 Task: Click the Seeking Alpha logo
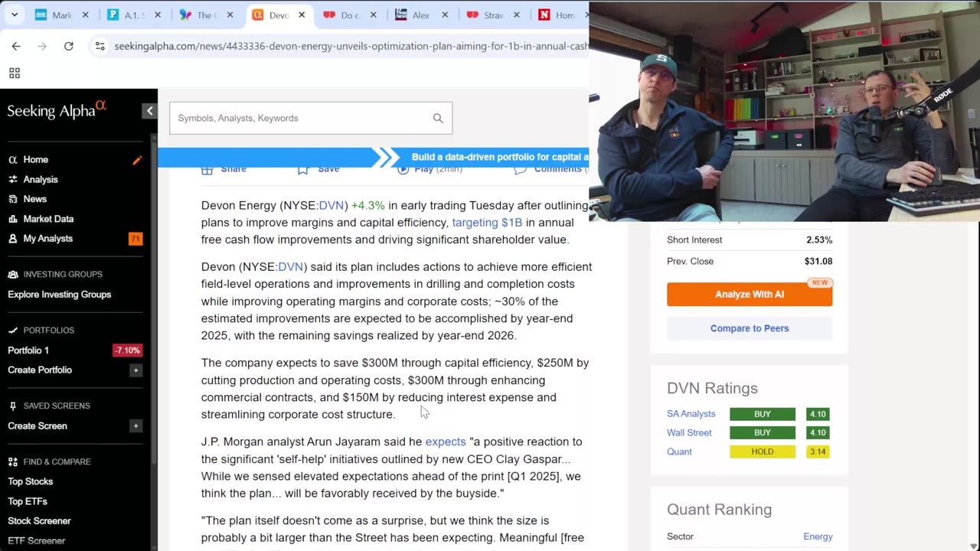point(57,110)
